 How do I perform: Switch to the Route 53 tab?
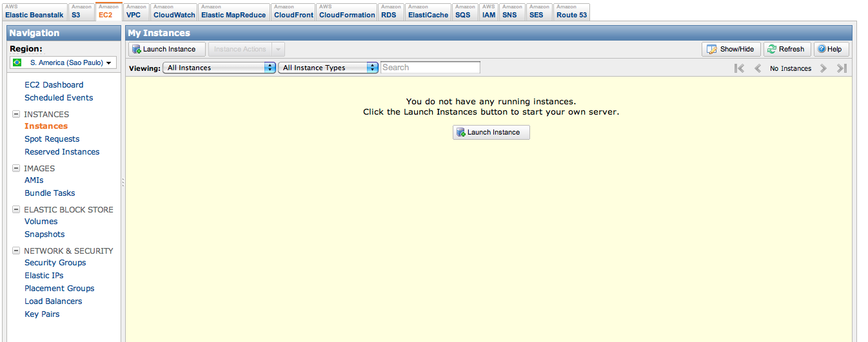point(571,12)
